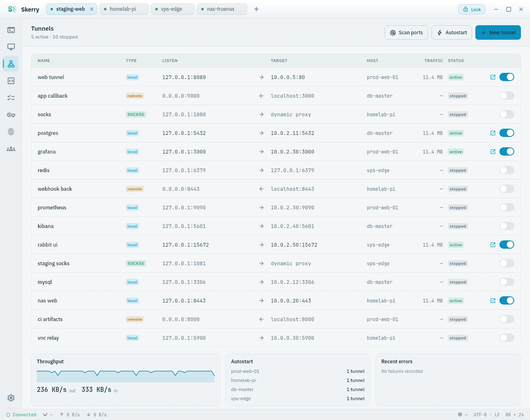Open the team users icon in sidebar

11,149
